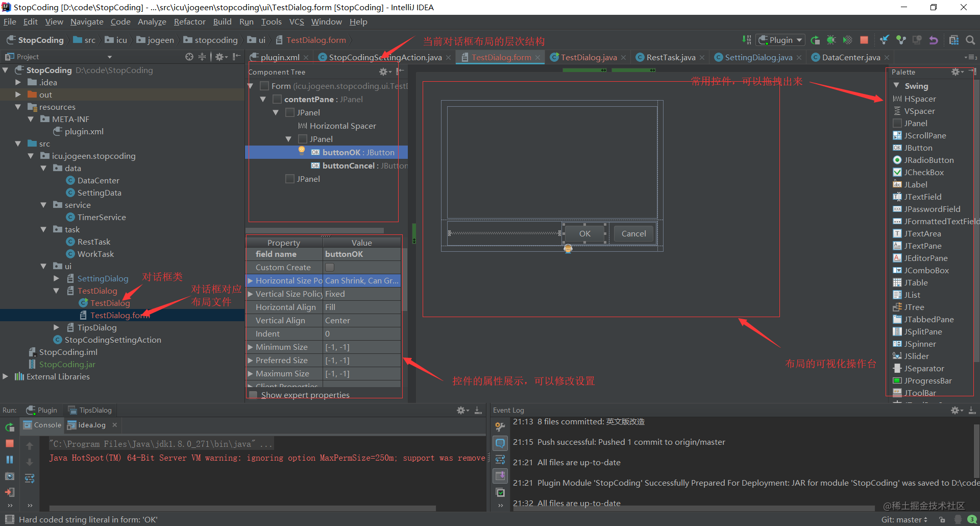The width and height of the screenshot is (980, 526).
Task: Stop the running process from main toolbar
Action: pos(864,40)
